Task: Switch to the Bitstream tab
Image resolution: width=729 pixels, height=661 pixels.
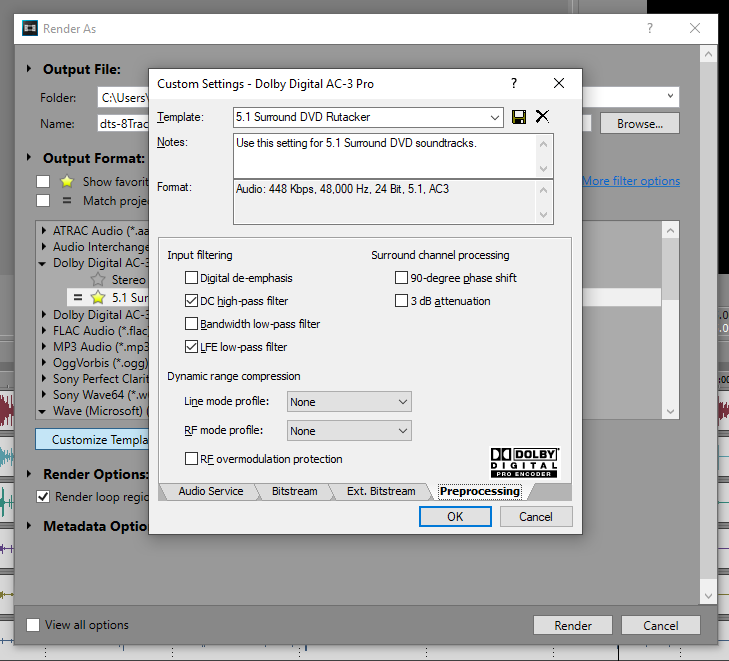Action: 294,491
